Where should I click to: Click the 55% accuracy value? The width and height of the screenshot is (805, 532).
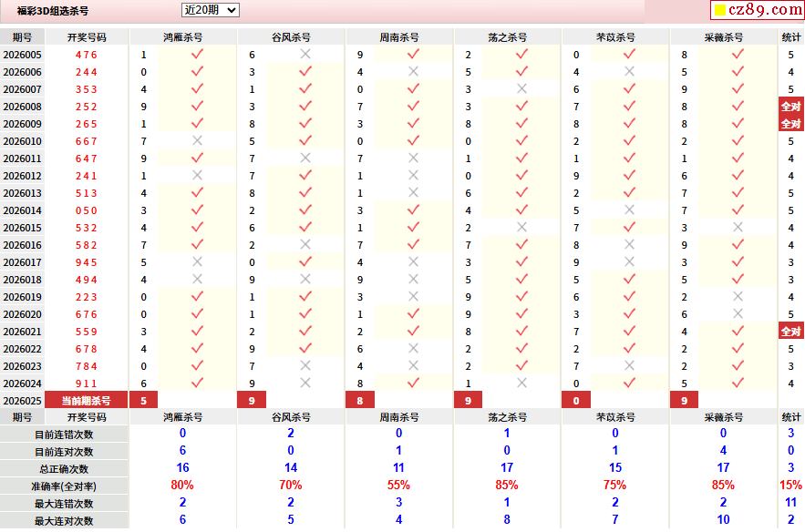point(399,485)
